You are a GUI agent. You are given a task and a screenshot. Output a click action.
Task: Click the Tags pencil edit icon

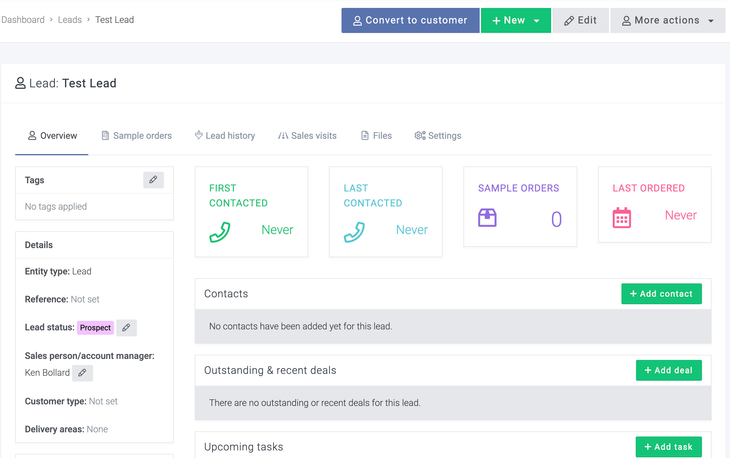[153, 180]
